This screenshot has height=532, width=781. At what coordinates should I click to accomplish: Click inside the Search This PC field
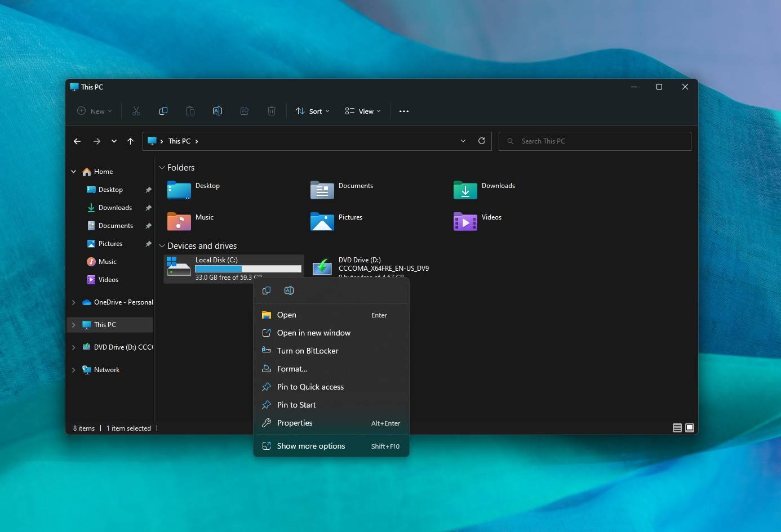594,141
